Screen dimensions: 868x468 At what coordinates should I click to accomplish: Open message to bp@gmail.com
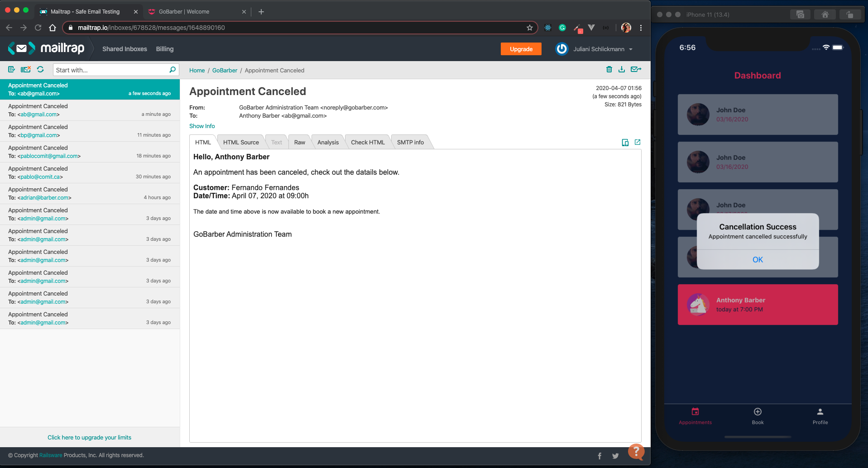(x=90, y=131)
